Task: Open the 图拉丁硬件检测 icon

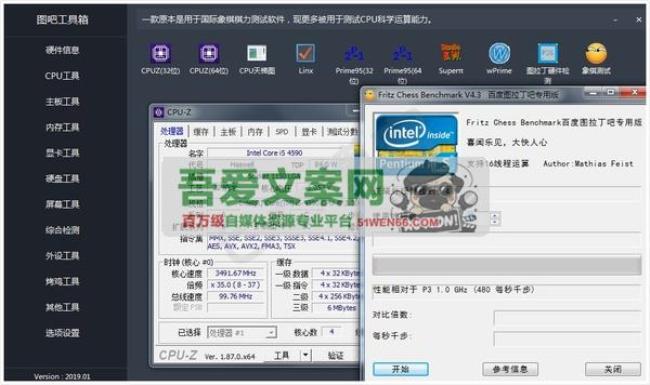Action: (x=548, y=54)
